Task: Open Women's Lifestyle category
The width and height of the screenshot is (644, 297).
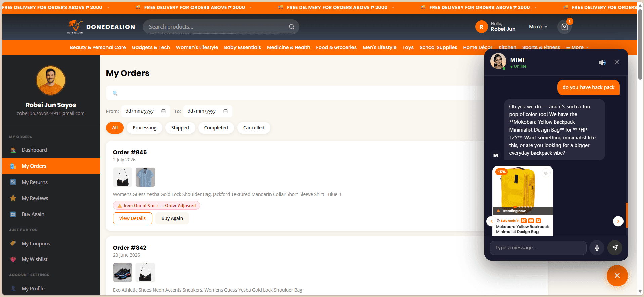Action: click(197, 47)
